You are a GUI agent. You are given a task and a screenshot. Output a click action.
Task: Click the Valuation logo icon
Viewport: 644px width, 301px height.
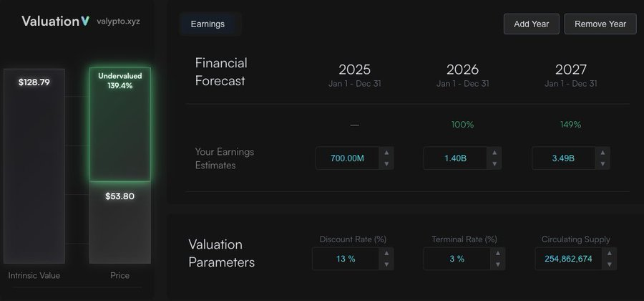86,21
